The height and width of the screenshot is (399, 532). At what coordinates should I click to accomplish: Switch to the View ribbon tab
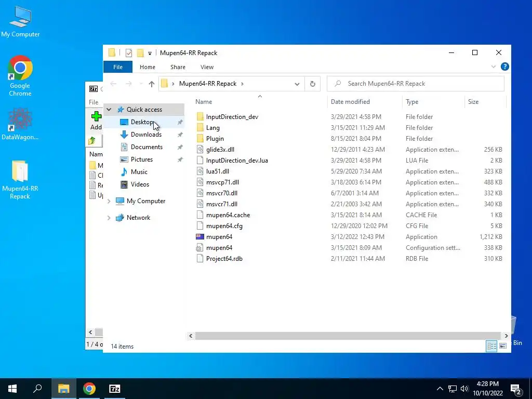[x=207, y=67]
